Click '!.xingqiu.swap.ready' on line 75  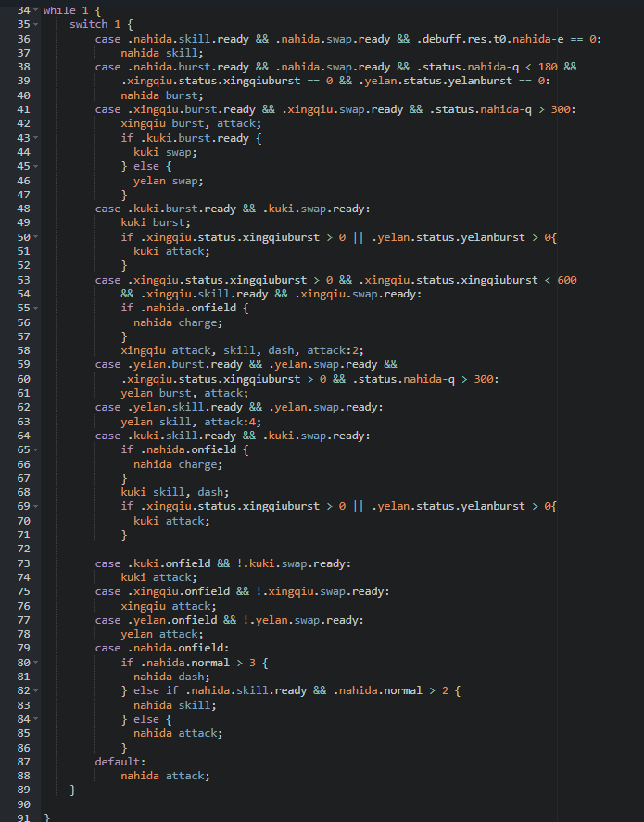coord(320,591)
